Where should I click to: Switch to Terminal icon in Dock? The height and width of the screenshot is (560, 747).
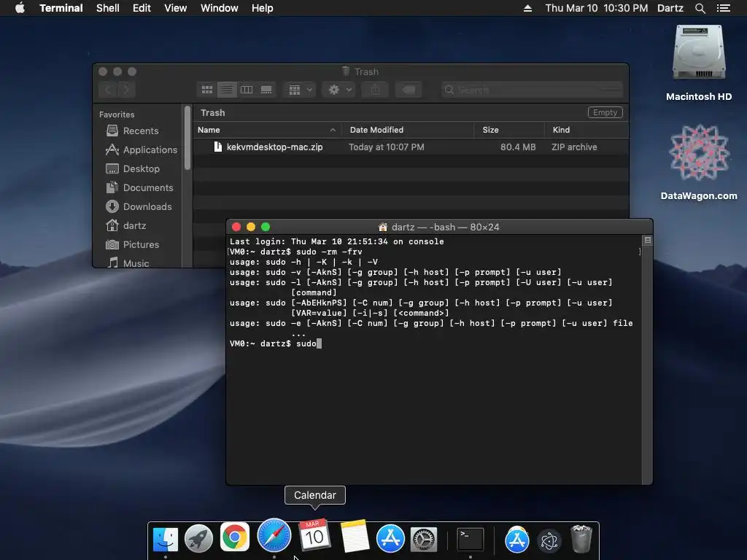[x=471, y=540]
